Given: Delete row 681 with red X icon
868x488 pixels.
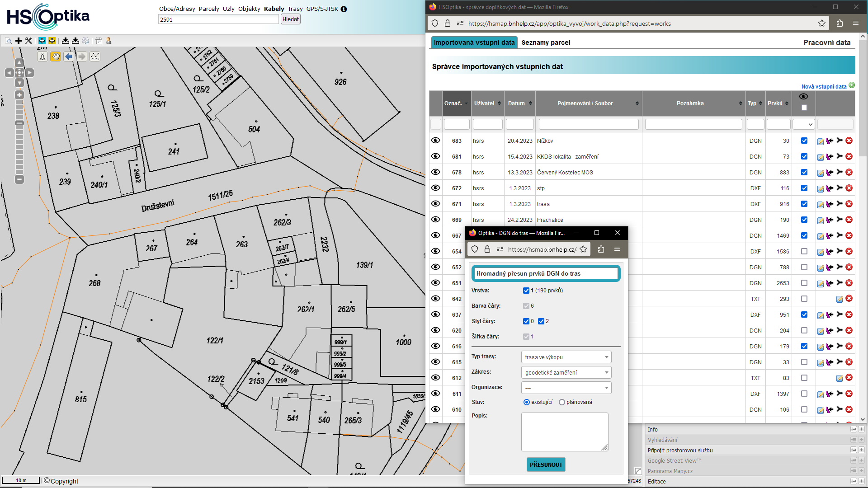Looking at the screenshot, I should (x=849, y=156).
